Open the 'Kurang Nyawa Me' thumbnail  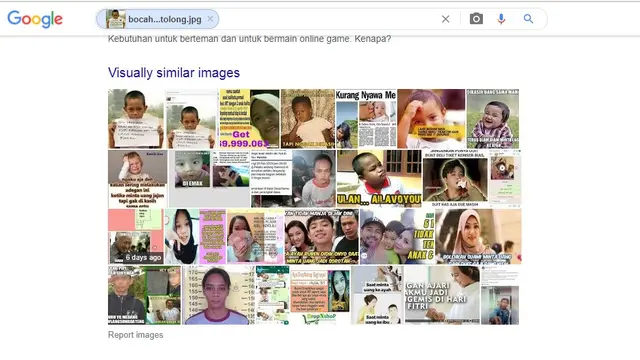pos(366,119)
